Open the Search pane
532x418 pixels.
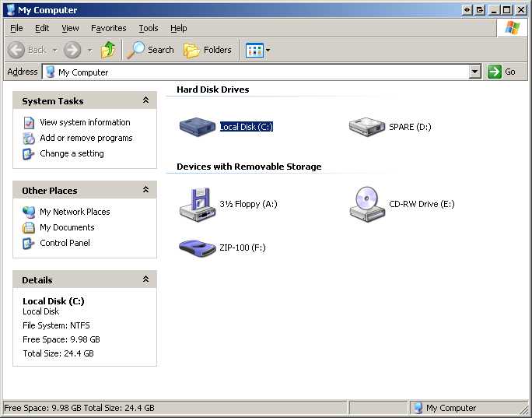150,50
